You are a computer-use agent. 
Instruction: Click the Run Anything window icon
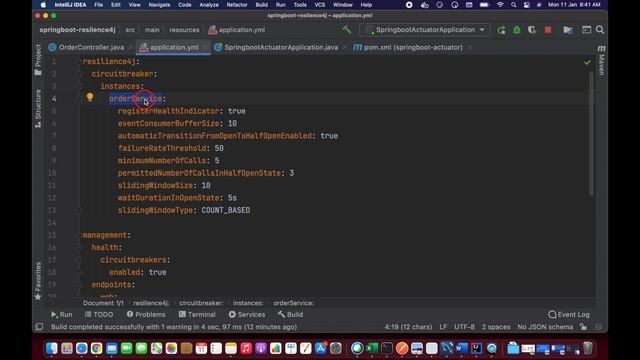(587, 30)
